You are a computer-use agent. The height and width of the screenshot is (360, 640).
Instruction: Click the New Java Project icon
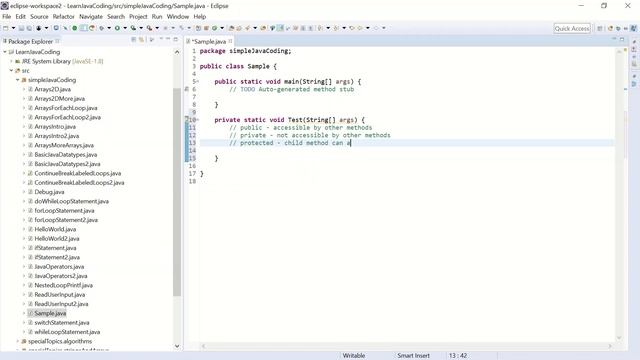(198, 28)
